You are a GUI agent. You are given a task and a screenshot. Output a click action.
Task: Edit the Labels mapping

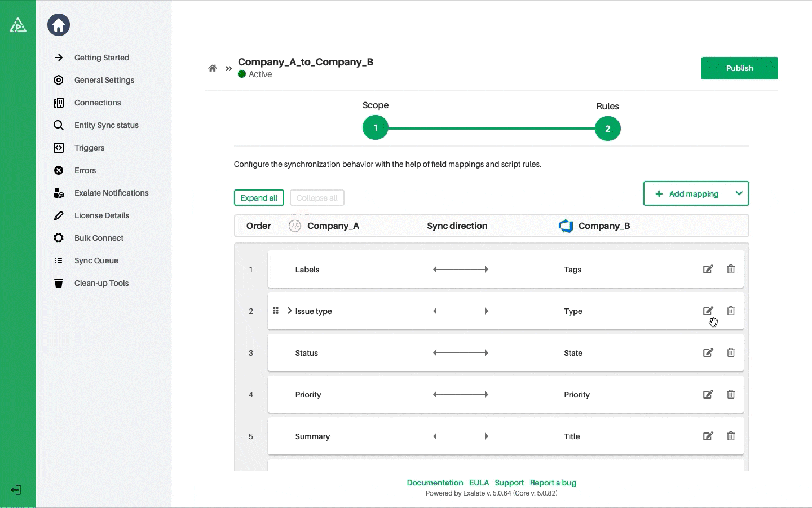[x=708, y=269]
